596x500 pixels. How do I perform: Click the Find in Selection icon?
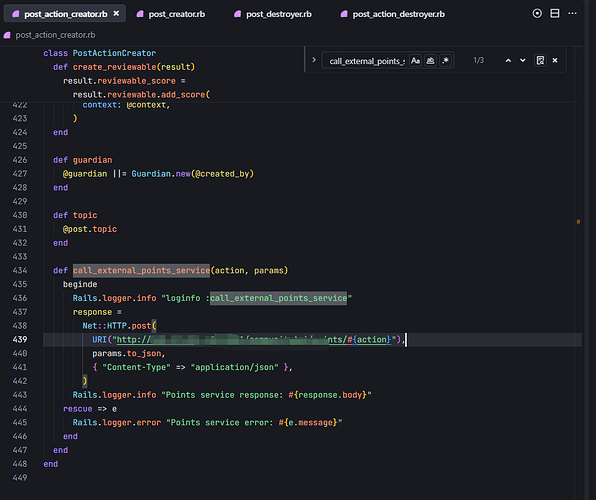pos(540,60)
